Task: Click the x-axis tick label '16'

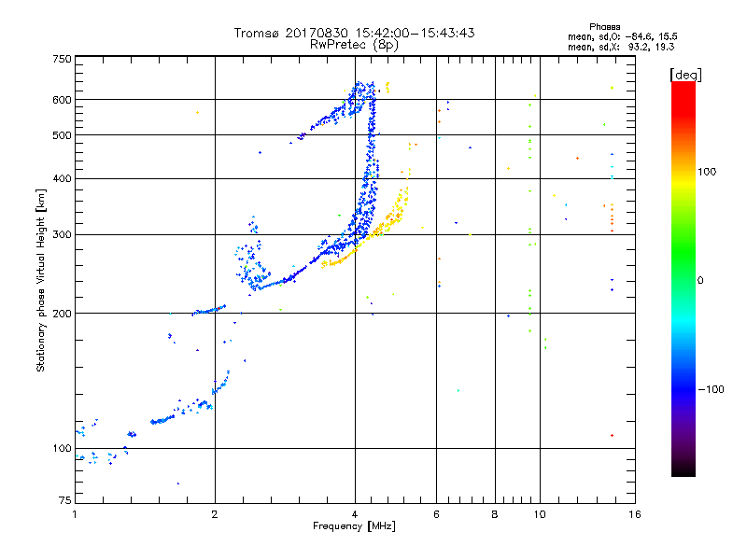Action: point(635,514)
